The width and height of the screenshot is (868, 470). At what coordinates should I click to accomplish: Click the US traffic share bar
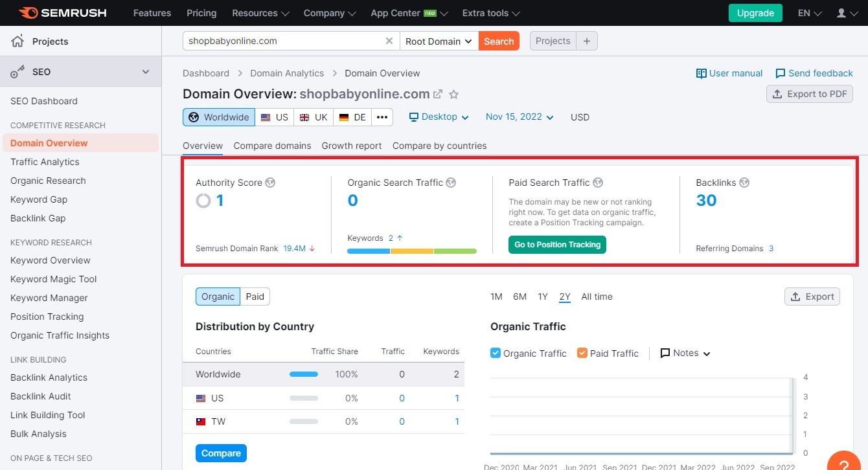point(304,398)
